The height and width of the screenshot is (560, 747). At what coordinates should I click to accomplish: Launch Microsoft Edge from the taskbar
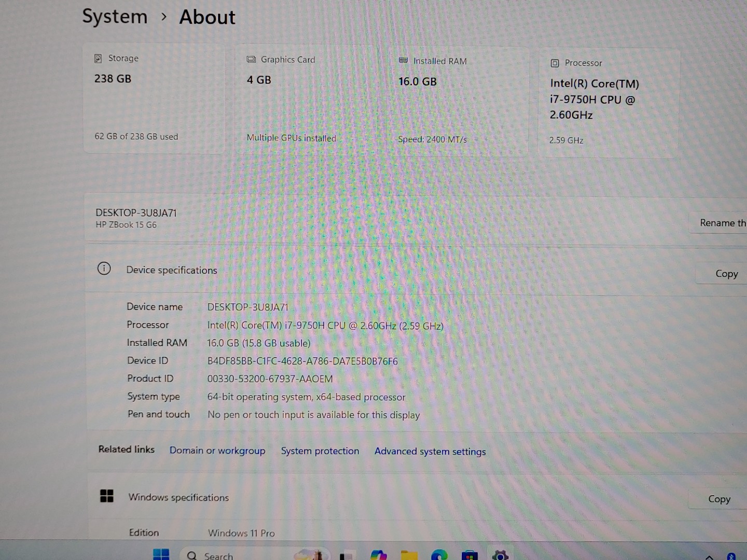[x=439, y=555]
